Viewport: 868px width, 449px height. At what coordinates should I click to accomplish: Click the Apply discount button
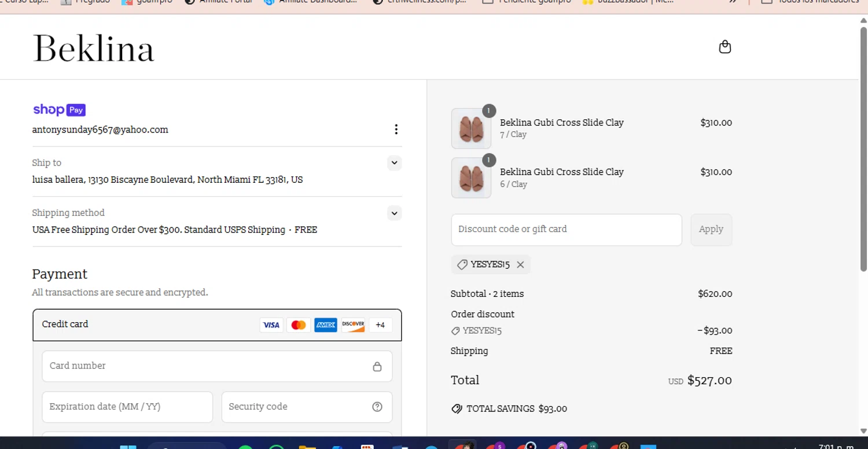711,230
